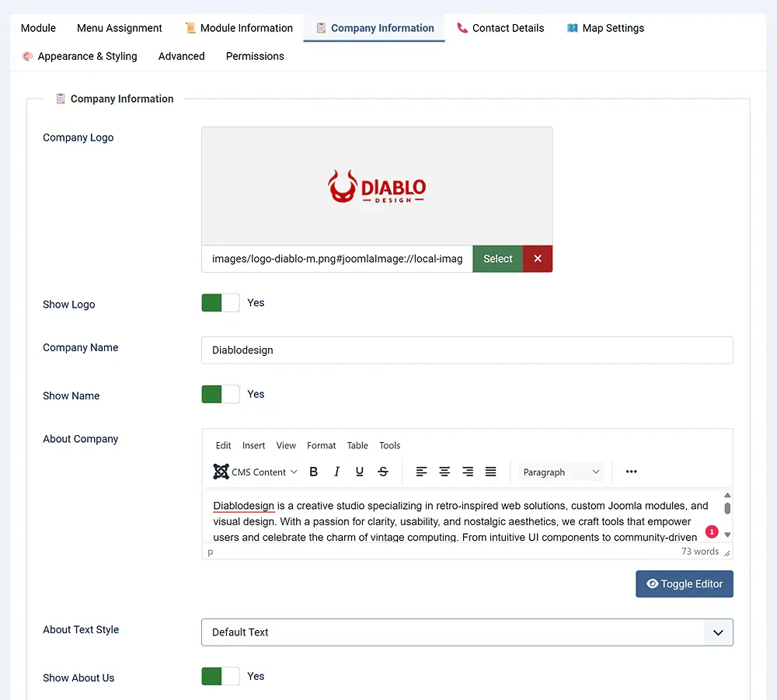Switch to the Contact Details tab
Screen dimensions: 777x700
point(500,28)
